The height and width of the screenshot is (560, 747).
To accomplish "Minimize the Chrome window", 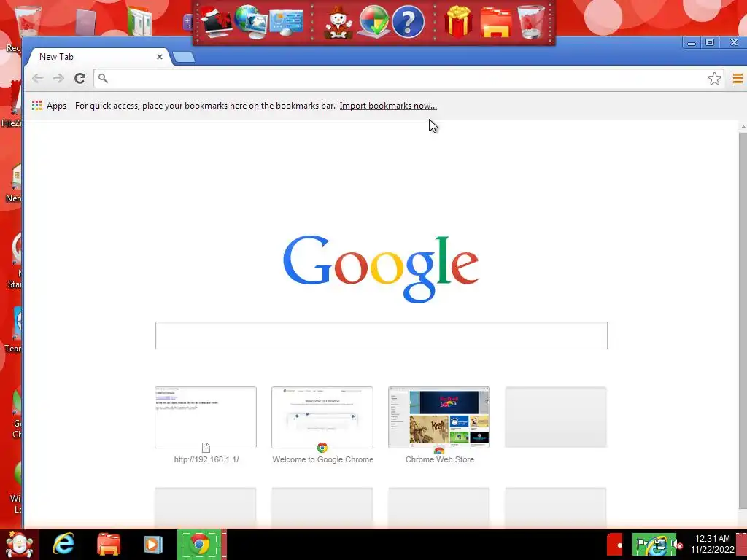I will click(x=692, y=43).
